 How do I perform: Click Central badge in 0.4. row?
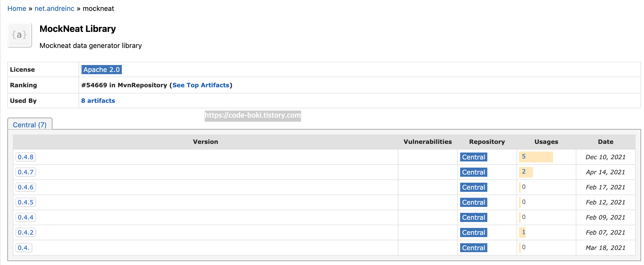pos(473,248)
